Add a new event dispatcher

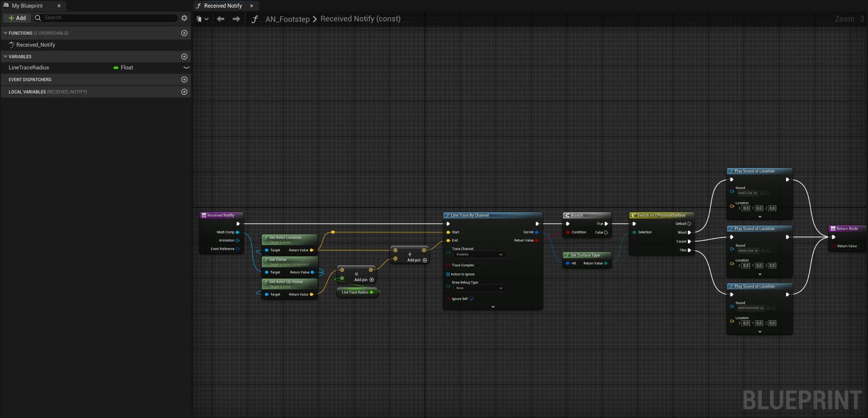pyautogui.click(x=185, y=80)
